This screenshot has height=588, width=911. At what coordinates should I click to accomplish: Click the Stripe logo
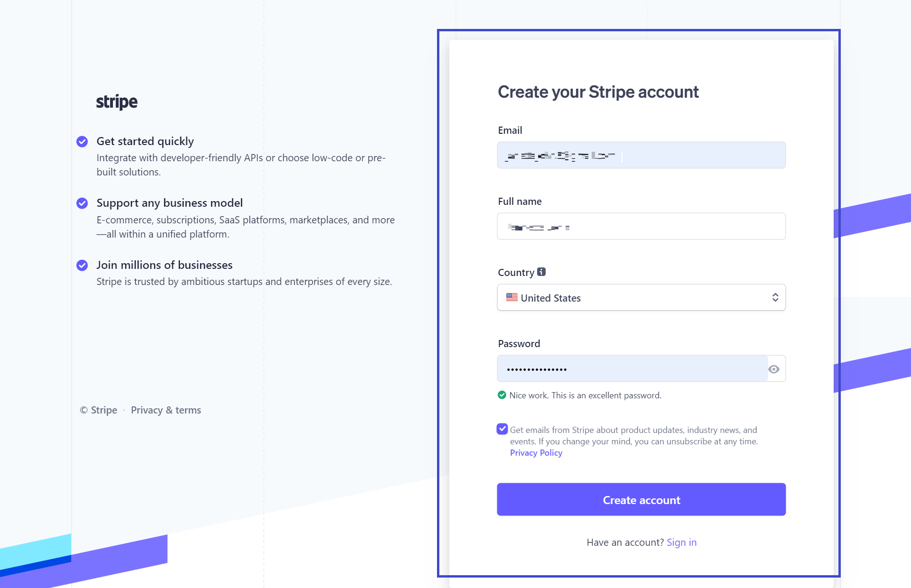coord(117,101)
